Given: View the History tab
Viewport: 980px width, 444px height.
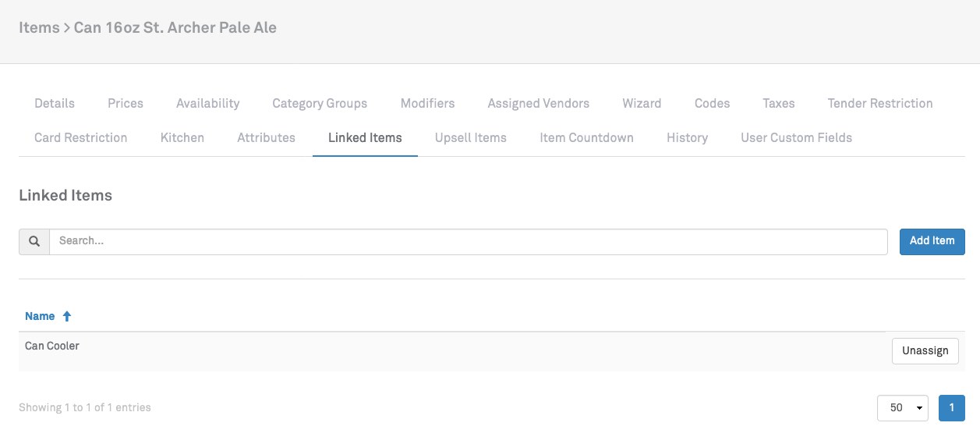Looking at the screenshot, I should point(687,137).
